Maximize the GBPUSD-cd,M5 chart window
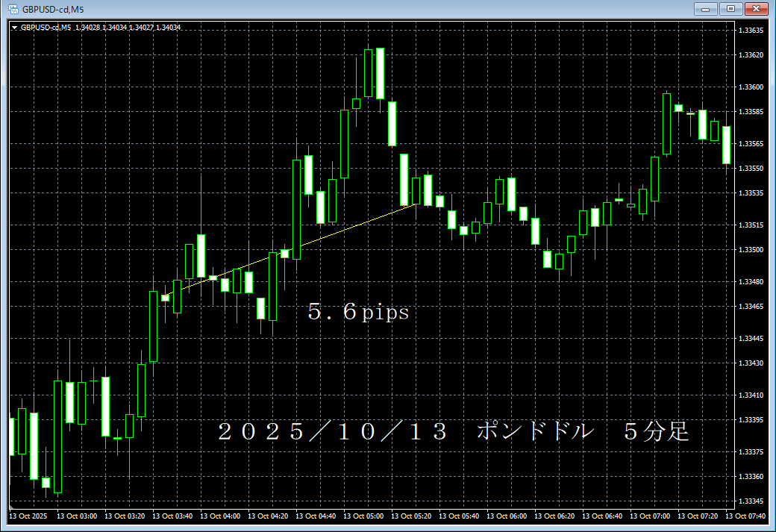This screenshot has width=776, height=532. click(730, 9)
